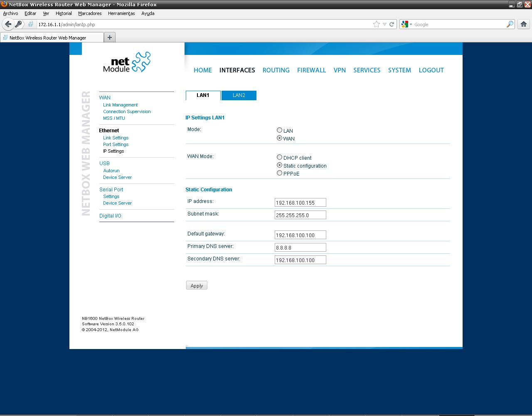Restore the Firefox window size

tap(520, 4)
